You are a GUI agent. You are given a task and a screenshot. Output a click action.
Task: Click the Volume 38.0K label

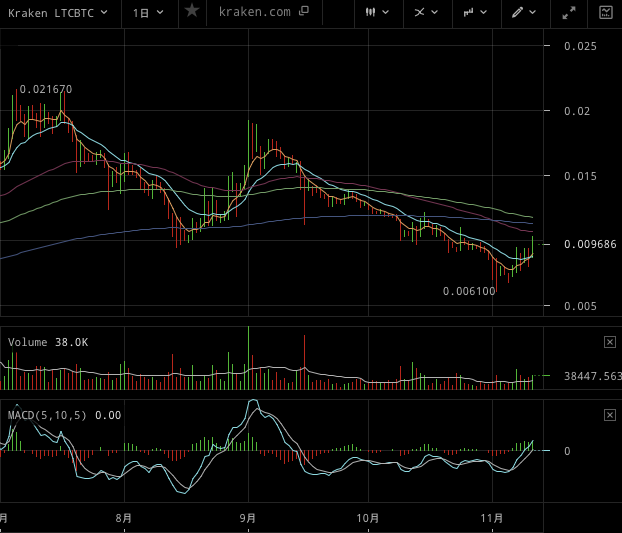[x=48, y=342]
